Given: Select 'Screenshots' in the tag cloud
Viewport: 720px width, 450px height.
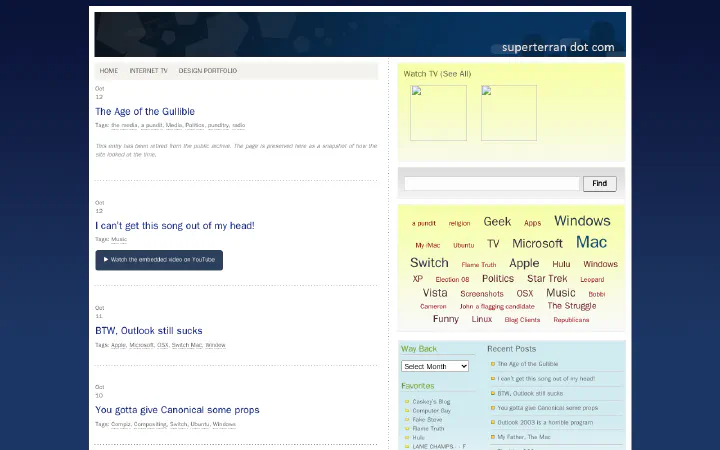Looking at the screenshot, I should 482,294.
